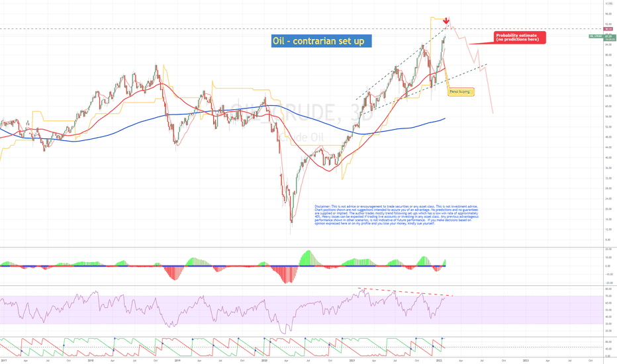Click the RSI pane's 30.00 scale label
Viewport: 617px width, 364px height.
pos(608,324)
